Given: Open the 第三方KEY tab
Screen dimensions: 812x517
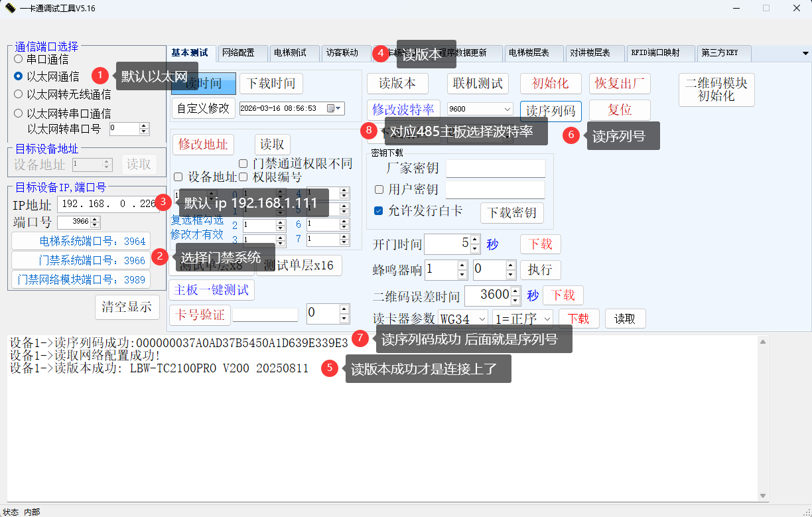Looking at the screenshot, I should [x=724, y=53].
